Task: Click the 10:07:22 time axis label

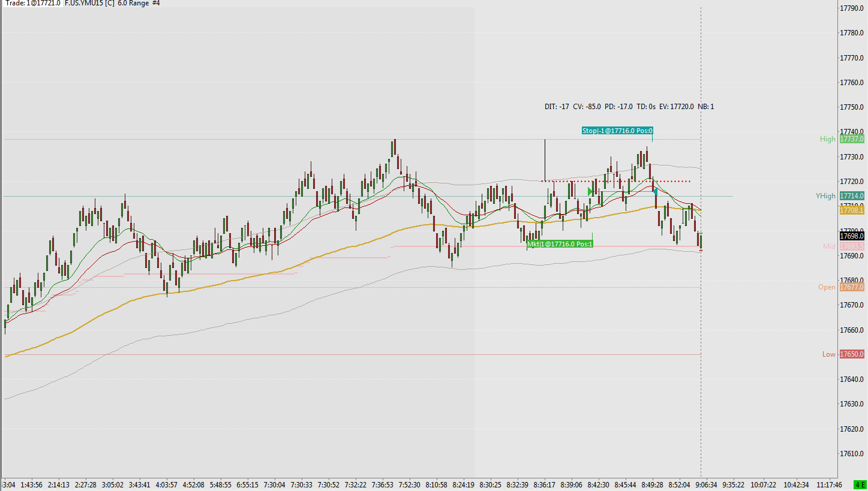Action: [762, 484]
